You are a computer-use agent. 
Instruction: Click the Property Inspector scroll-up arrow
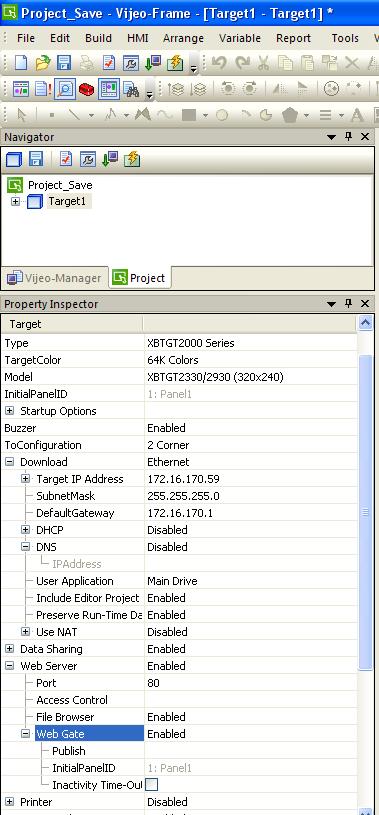365,323
